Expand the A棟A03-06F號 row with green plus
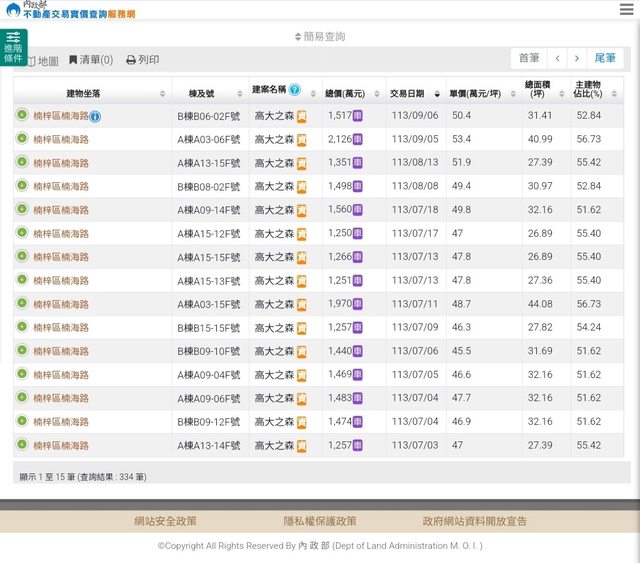Screen dimensions: 640x563 point(22,139)
